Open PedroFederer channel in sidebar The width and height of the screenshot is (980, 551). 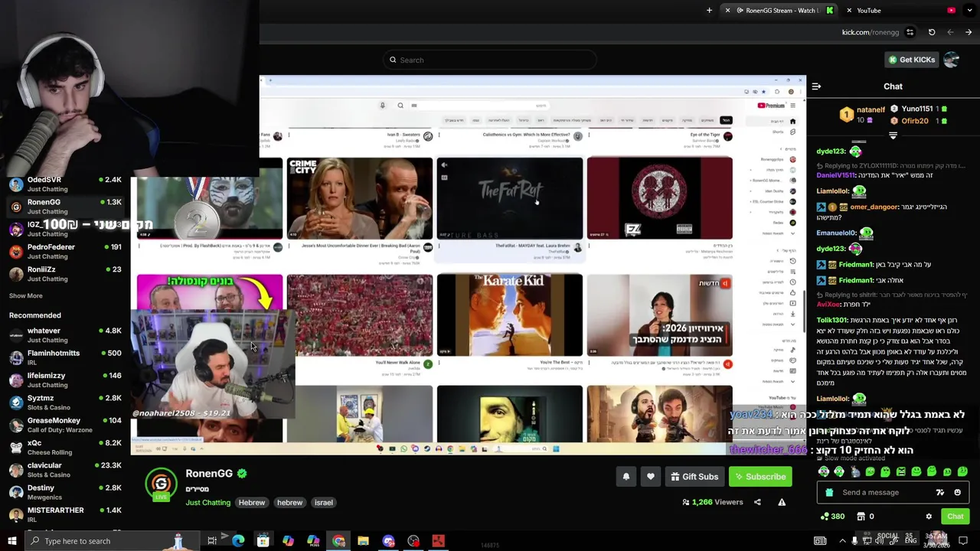[65, 251]
